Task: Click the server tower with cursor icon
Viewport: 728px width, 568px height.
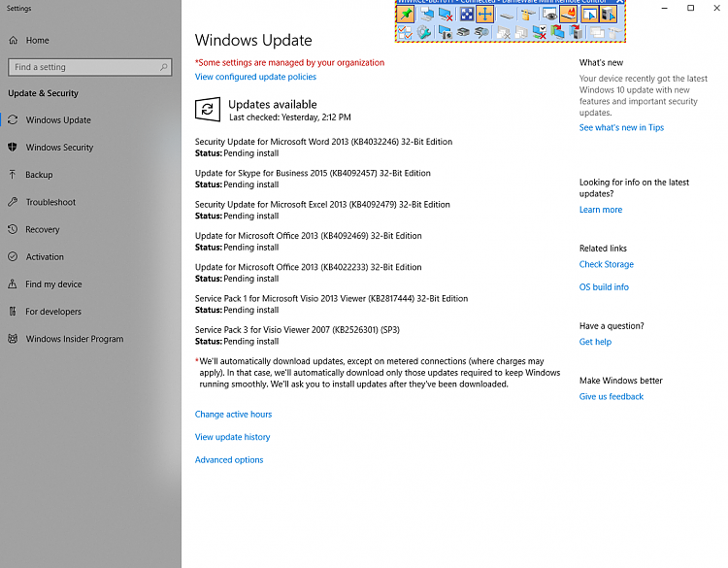Action: (x=609, y=14)
